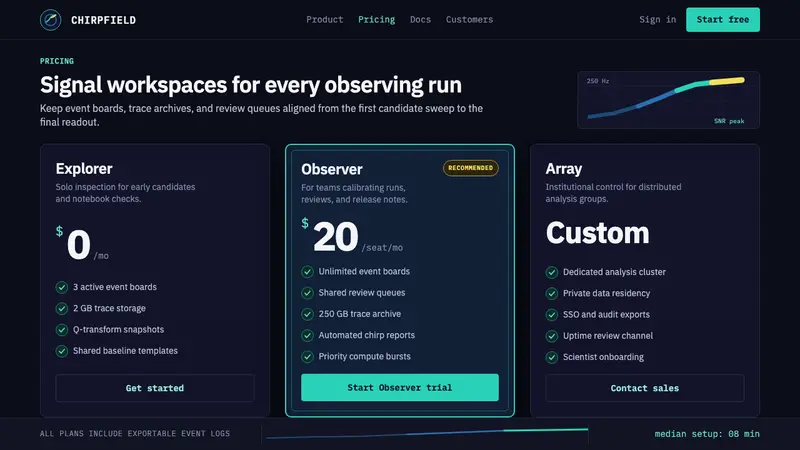Go to the Pricing nav item
Screen dimensions: 800x450
[x=377, y=19]
